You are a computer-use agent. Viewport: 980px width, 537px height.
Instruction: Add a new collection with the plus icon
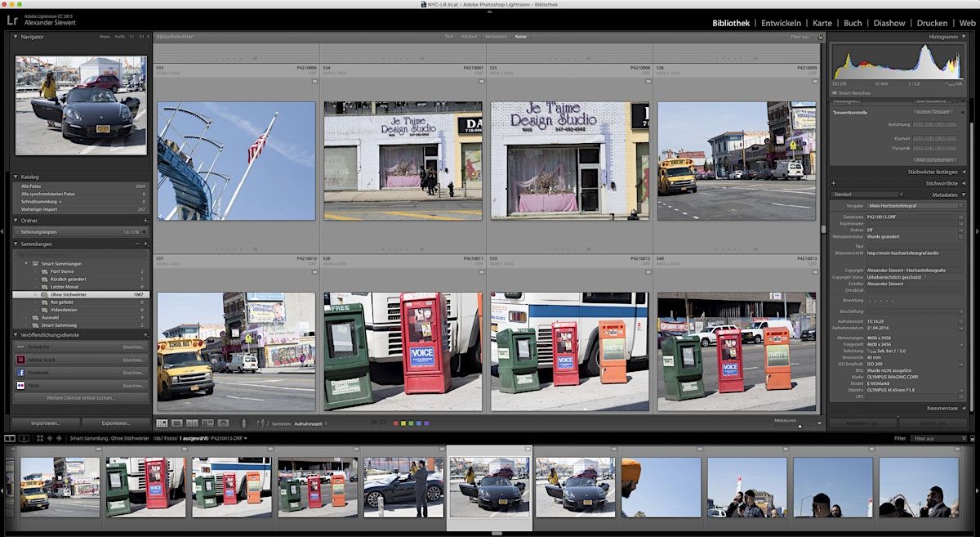pyautogui.click(x=145, y=244)
